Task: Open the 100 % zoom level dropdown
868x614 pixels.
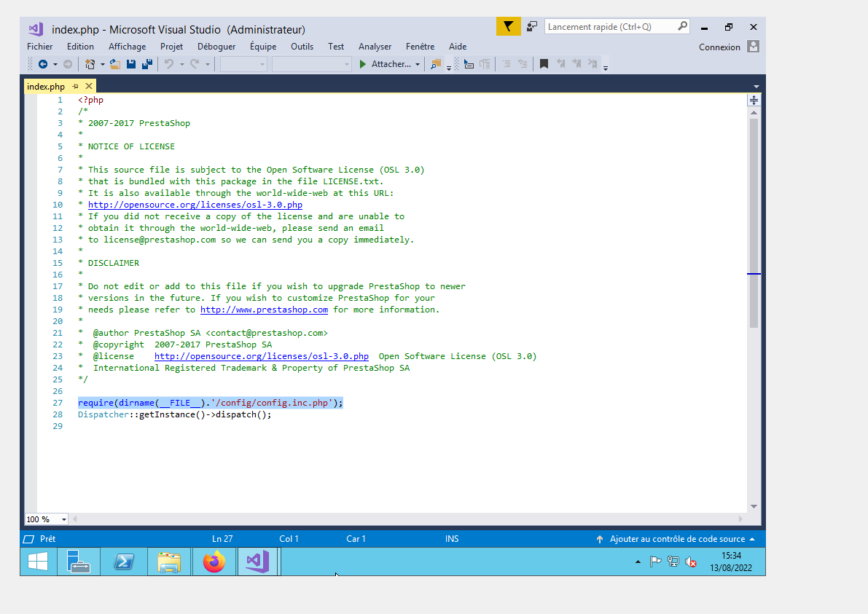Action: 63,519
